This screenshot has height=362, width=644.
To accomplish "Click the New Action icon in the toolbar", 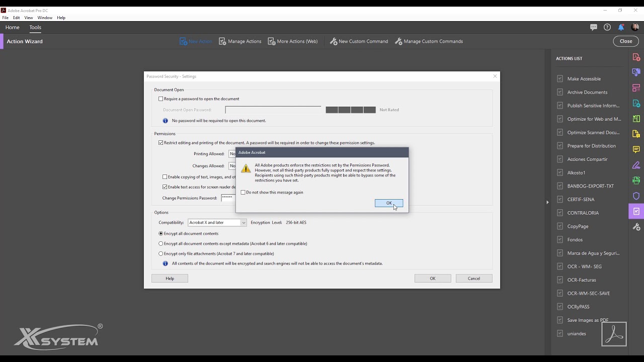I will point(183,41).
